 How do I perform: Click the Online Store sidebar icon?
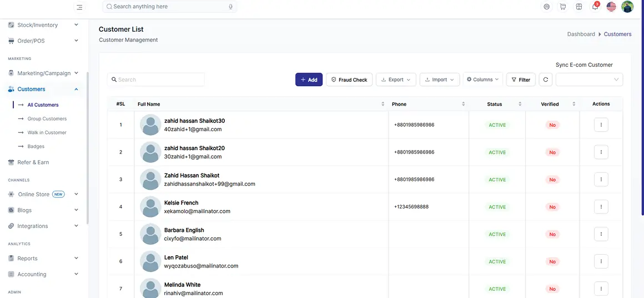(x=11, y=195)
